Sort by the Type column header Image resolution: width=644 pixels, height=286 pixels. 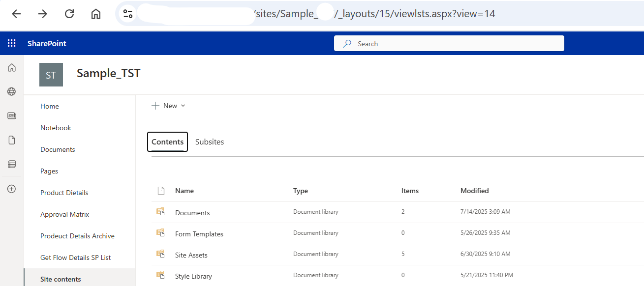[x=301, y=191]
